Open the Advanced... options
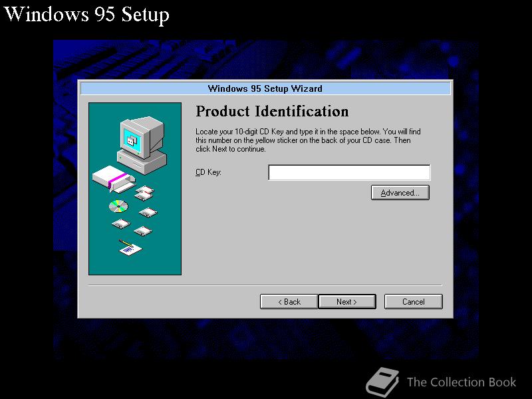Image resolution: width=532 pixels, height=399 pixels. (x=400, y=193)
